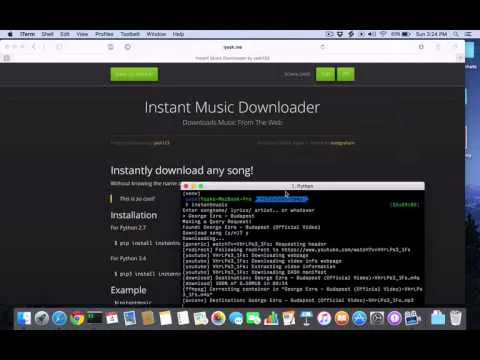Open the Toolbelt menu
This screenshot has height=360, width=480.
click(x=130, y=34)
